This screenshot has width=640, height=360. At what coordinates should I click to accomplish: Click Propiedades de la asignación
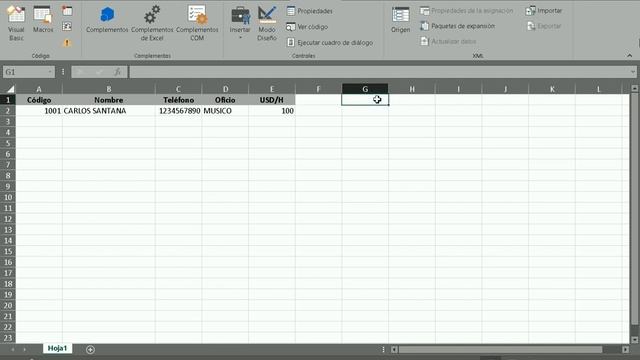467,11
